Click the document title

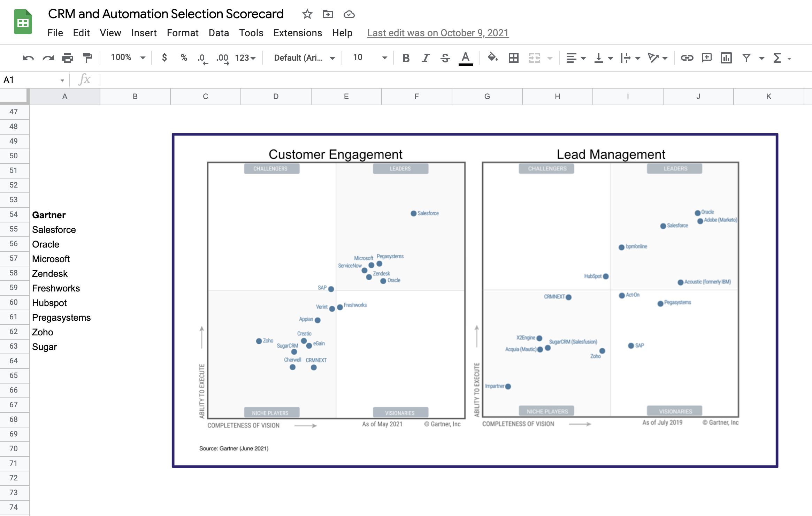166,14
